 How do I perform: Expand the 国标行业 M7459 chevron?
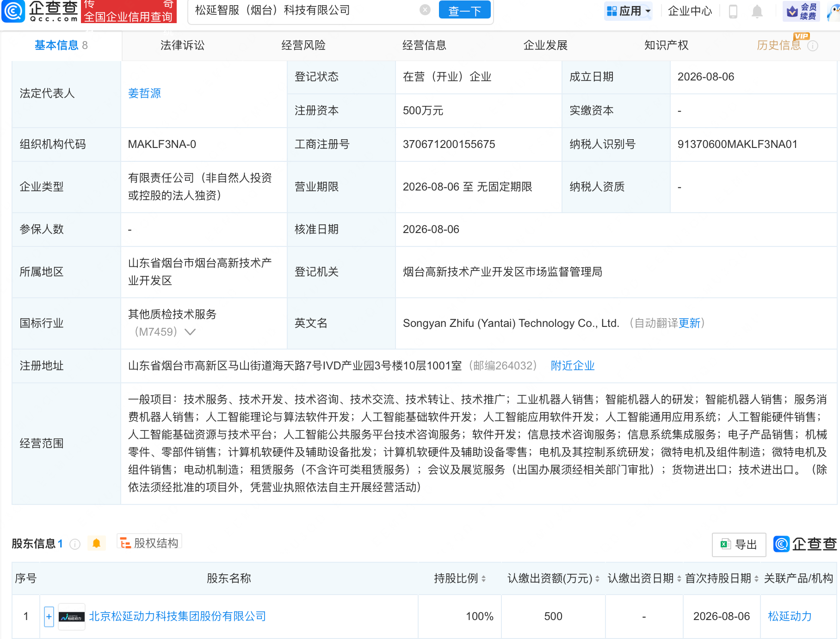coord(190,332)
